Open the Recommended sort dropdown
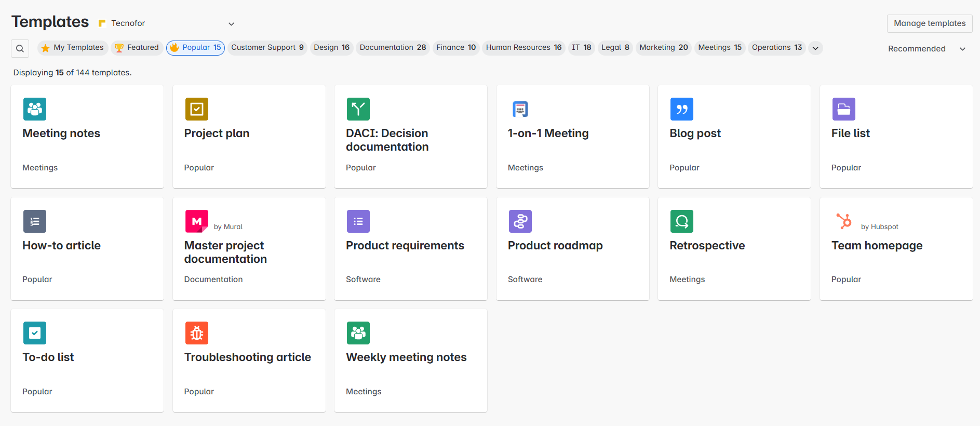Viewport: 980px width, 426px height. [x=927, y=49]
